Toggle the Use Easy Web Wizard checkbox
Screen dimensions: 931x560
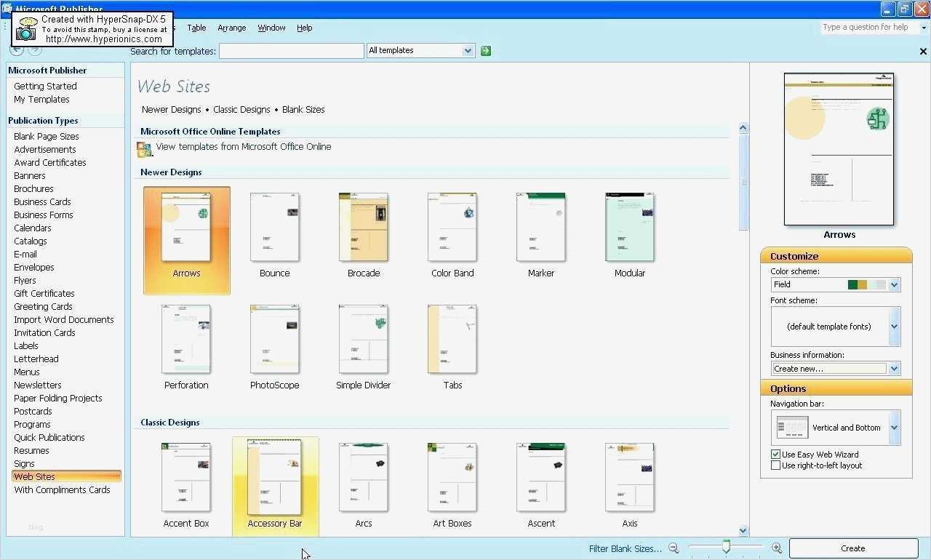775,455
